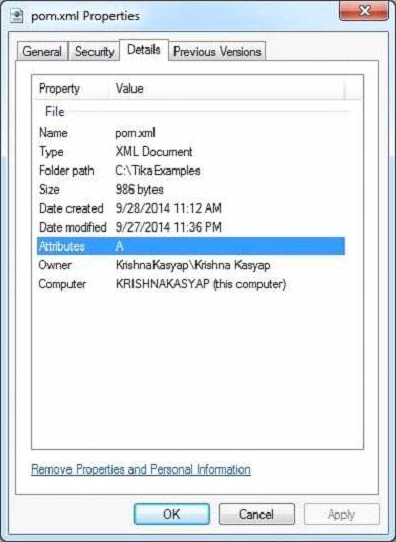
Task: Open the Previous Versions tab
Action: [x=217, y=52]
